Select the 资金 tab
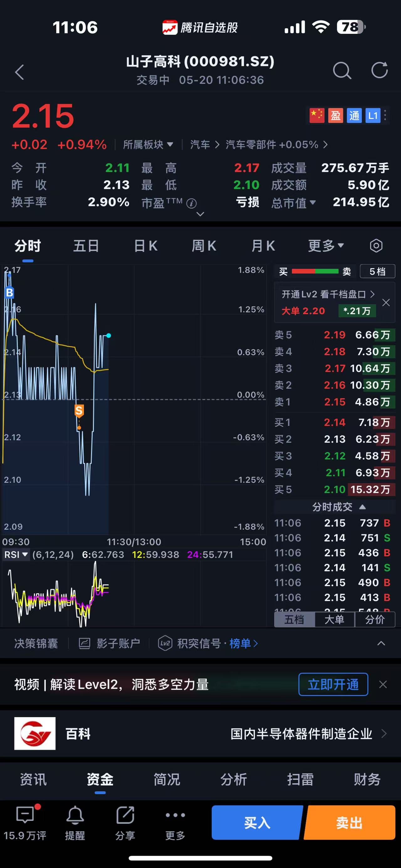 [100, 779]
